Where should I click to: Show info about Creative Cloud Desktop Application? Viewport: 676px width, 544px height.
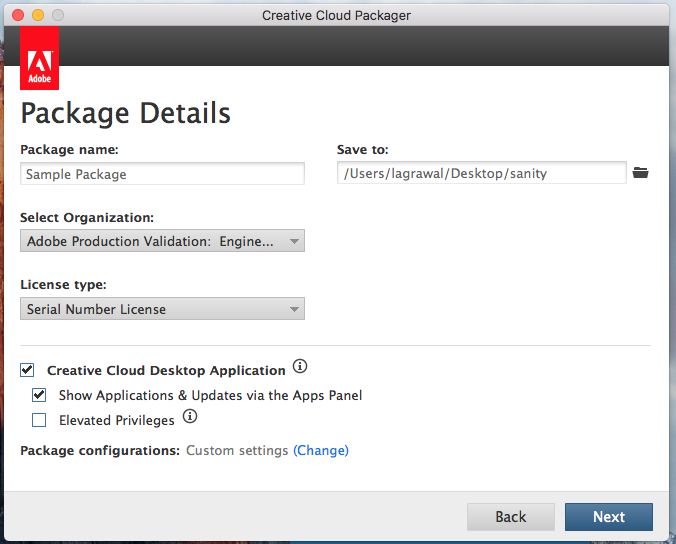coord(299,367)
